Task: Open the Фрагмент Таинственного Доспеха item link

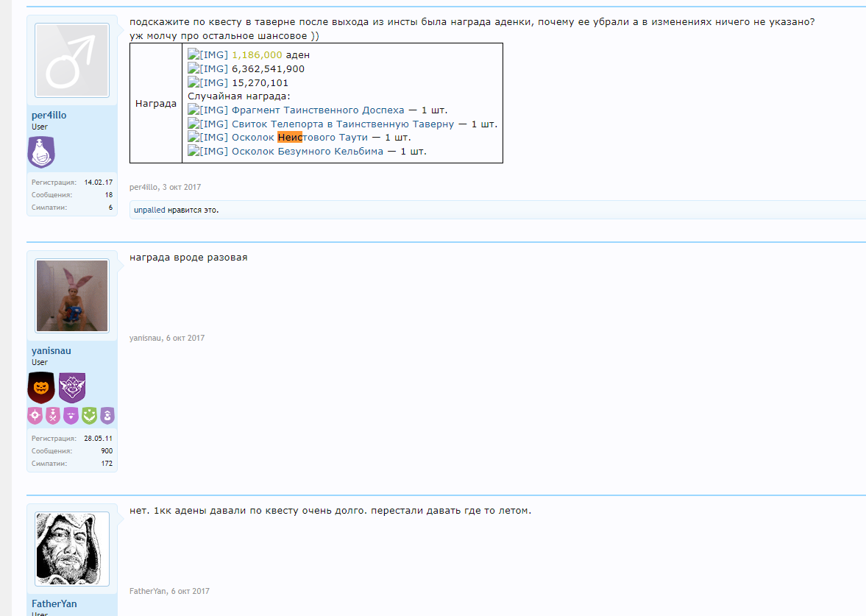Action: coord(318,110)
